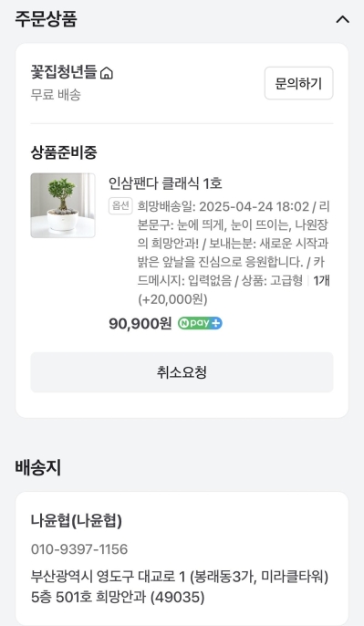The image size is (364, 626).
Task: Tap the 주문상품 section header
Action: pyautogui.click(x=46, y=19)
